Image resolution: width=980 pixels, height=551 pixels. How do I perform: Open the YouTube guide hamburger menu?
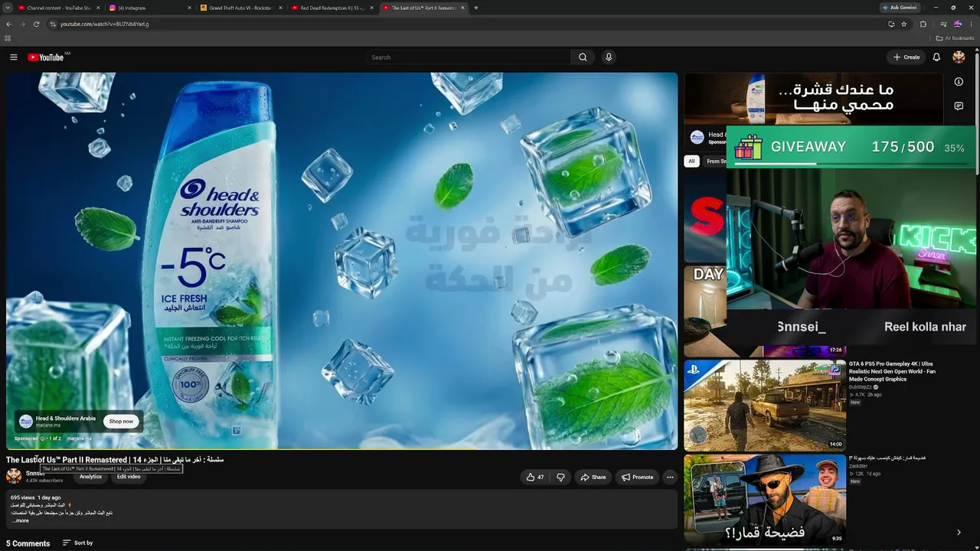tap(13, 57)
